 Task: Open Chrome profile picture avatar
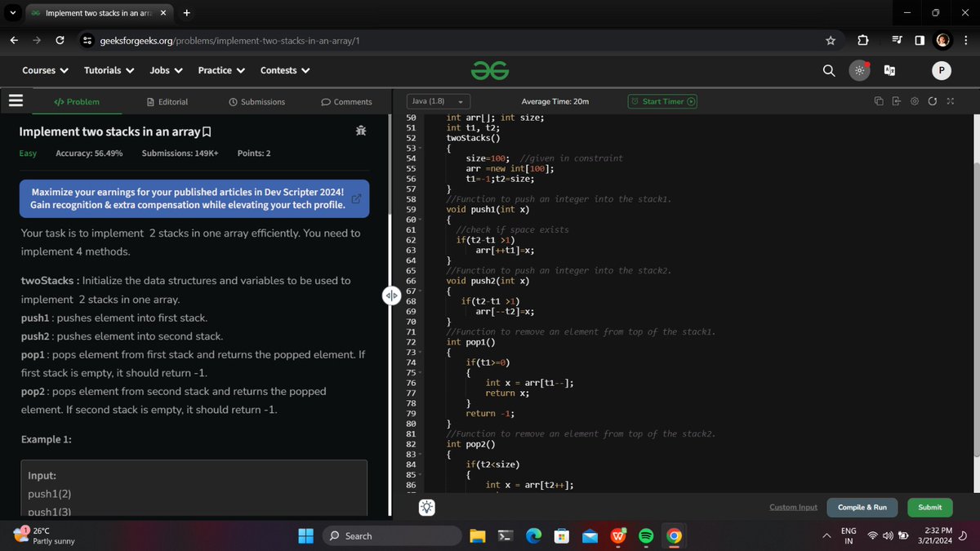tap(943, 41)
